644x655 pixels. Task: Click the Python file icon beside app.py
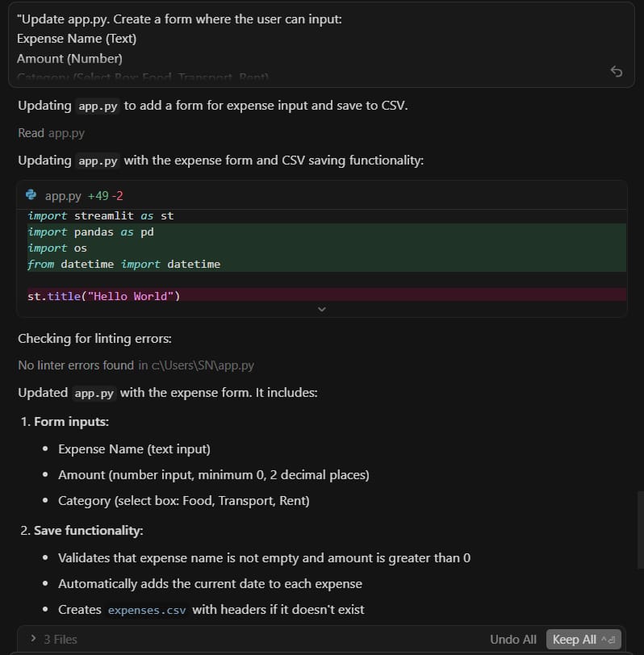tap(31, 194)
